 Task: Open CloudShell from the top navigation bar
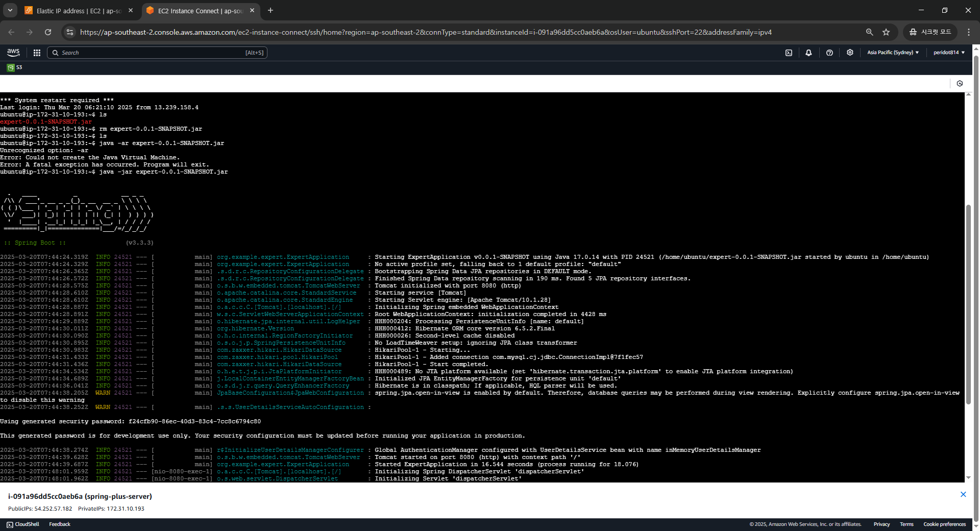click(x=789, y=53)
